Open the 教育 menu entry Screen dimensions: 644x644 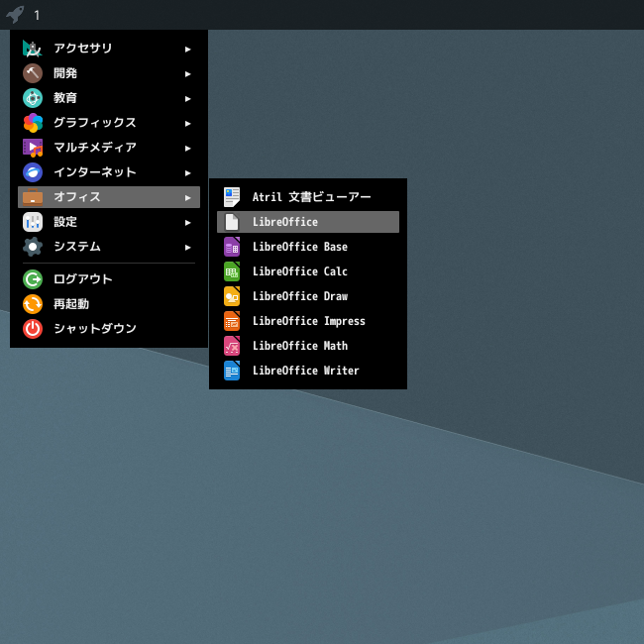[109, 98]
